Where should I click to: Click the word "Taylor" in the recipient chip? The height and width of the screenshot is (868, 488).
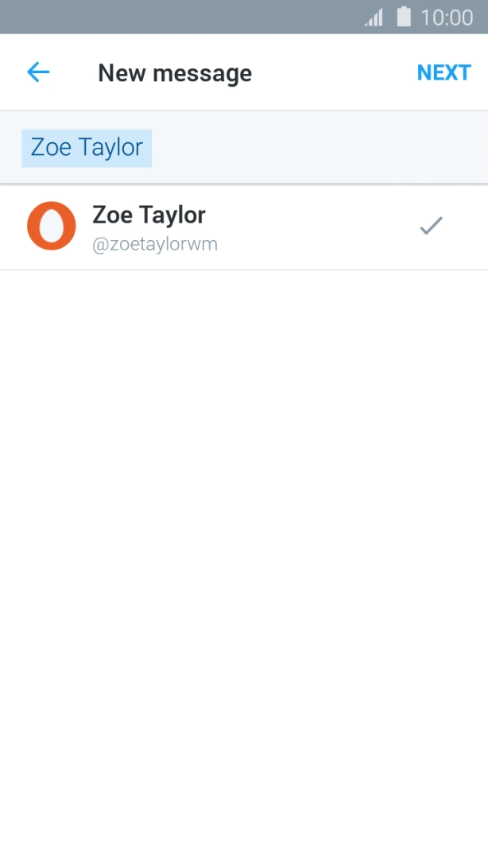[111, 148]
